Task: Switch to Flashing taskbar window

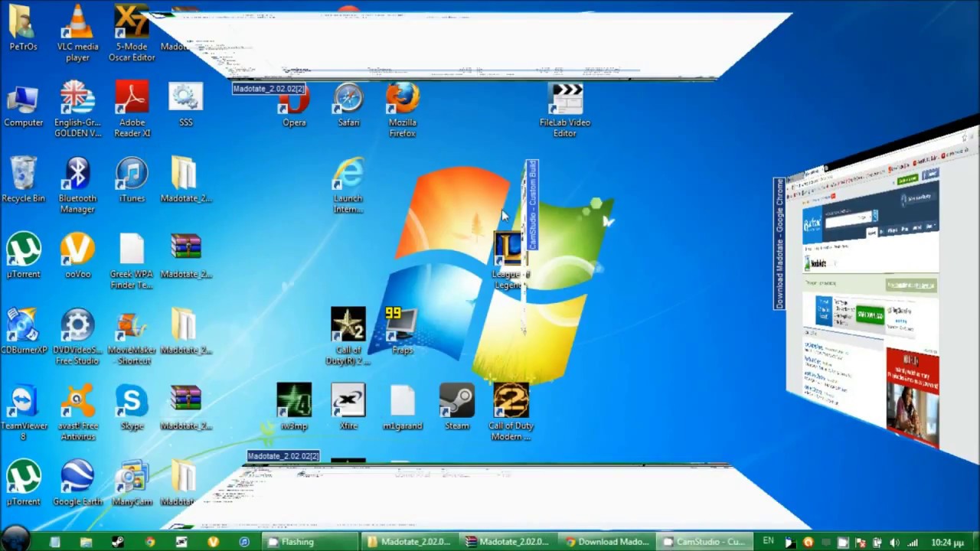Action: 309,542
